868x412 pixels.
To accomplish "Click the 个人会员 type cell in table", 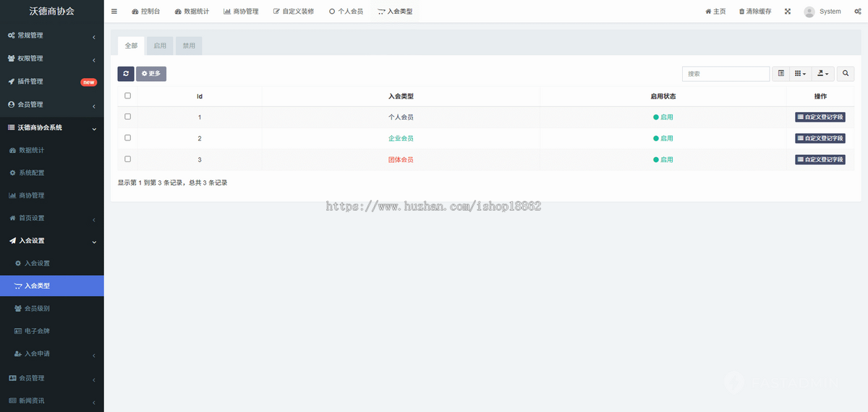I will click(401, 117).
